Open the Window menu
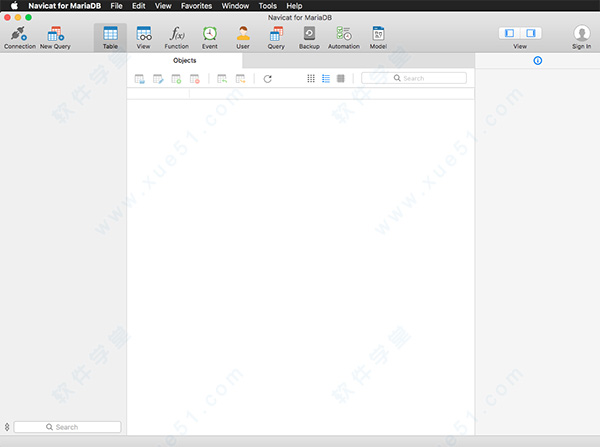 pos(235,6)
